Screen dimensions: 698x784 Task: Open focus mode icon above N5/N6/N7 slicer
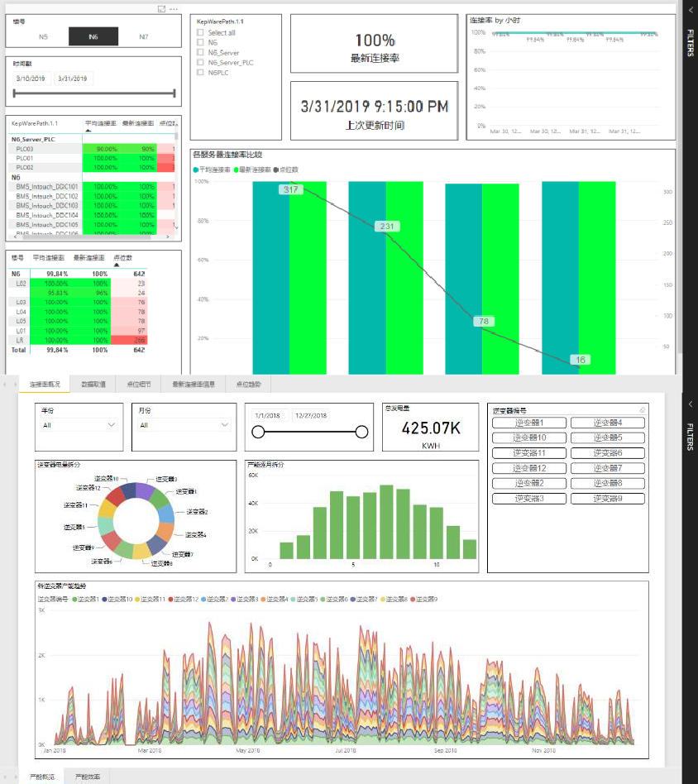pos(161,9)
